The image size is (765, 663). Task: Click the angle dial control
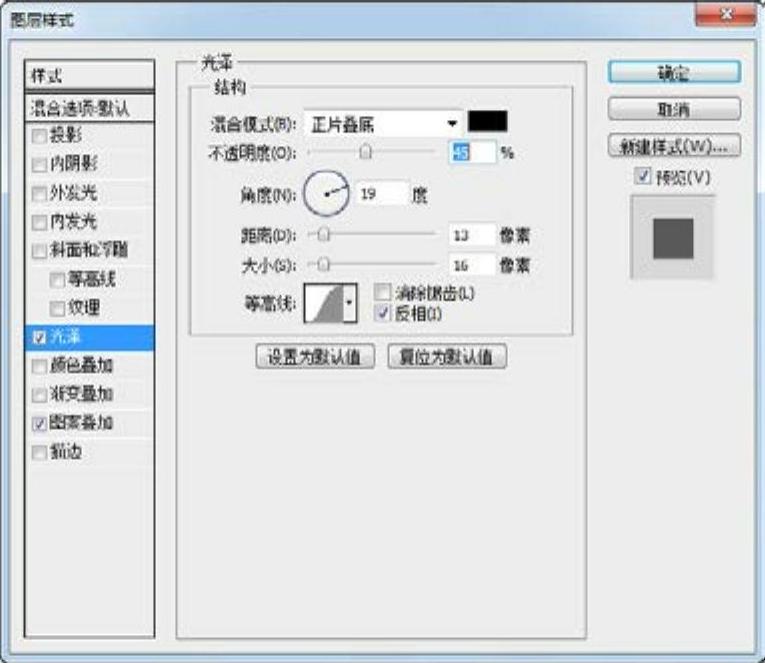[326, 194]
